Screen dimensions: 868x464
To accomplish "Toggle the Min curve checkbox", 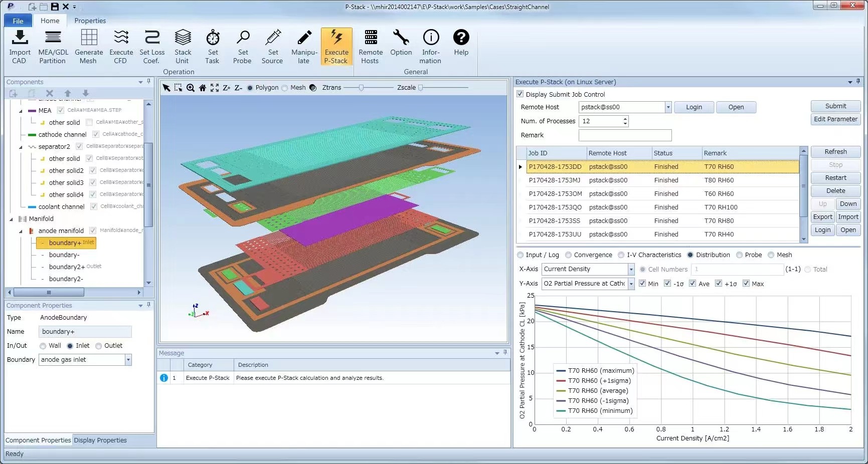I will 642,283.
